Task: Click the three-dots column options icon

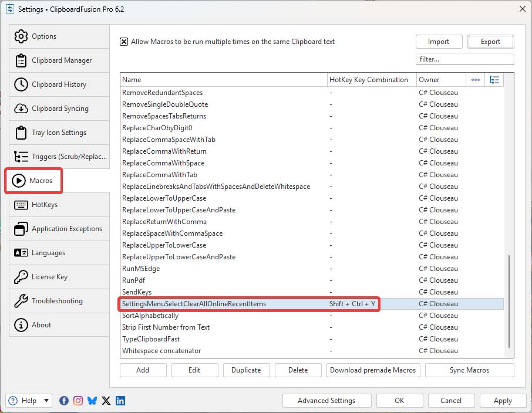Action: 476,80
